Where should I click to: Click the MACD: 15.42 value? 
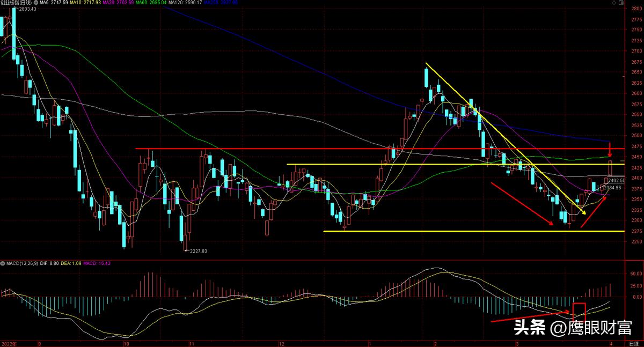click(97, 263)
